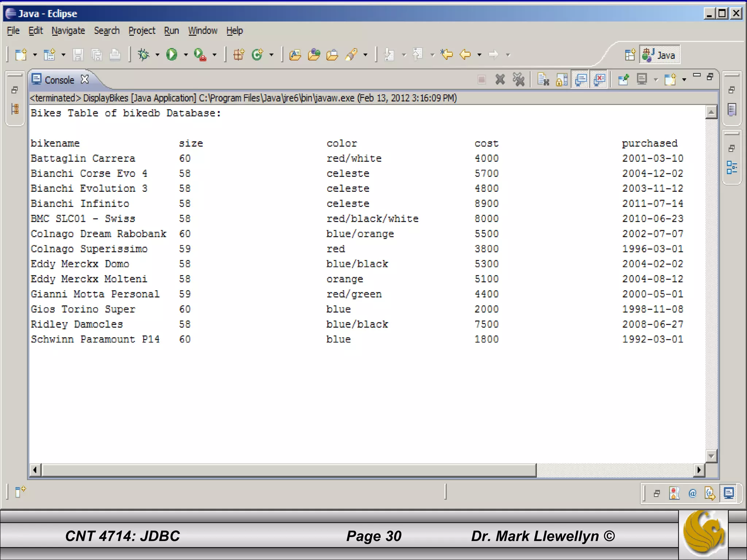Viewport: 747px width, 560px height.
Task: Click the New Java Class icon
Action: (x=258, y=55)
